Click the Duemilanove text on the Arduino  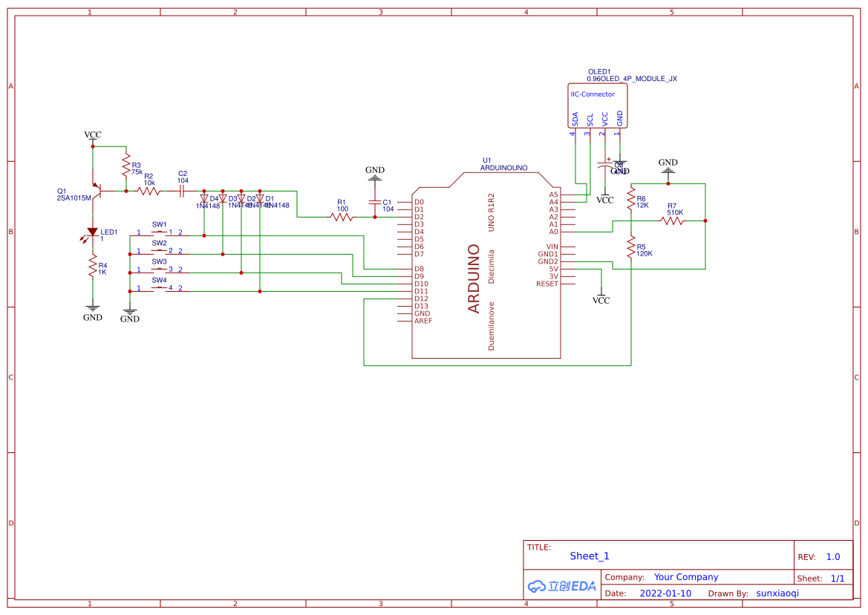point(491,326)
